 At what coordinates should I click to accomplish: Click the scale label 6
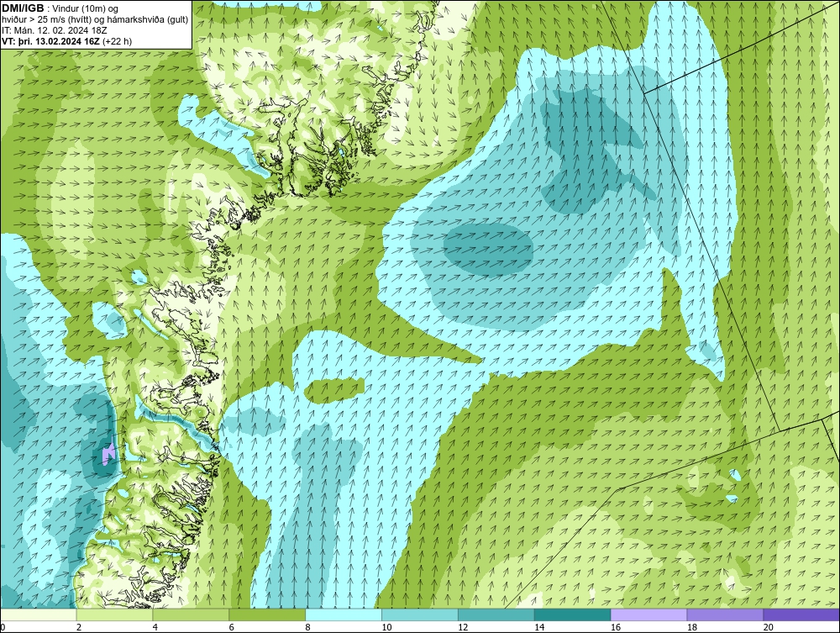(232, 627)
